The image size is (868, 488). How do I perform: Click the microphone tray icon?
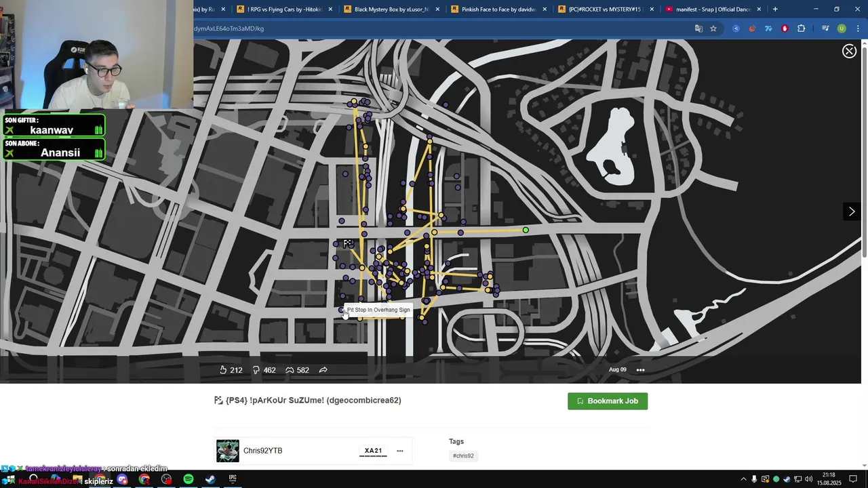pyautogui.click(x=754, y=479)
